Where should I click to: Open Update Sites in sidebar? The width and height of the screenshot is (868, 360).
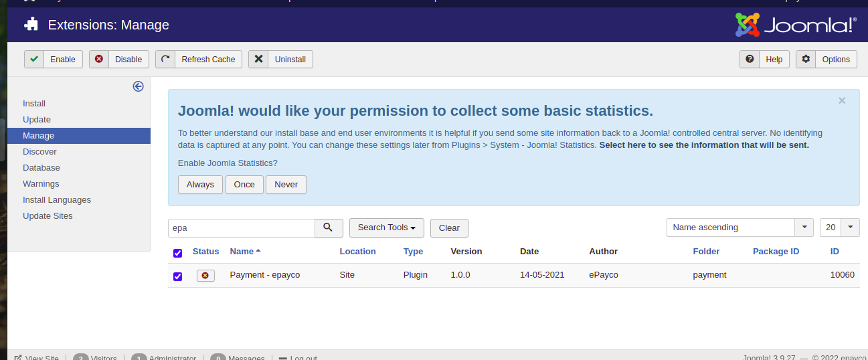coord(48,216)
